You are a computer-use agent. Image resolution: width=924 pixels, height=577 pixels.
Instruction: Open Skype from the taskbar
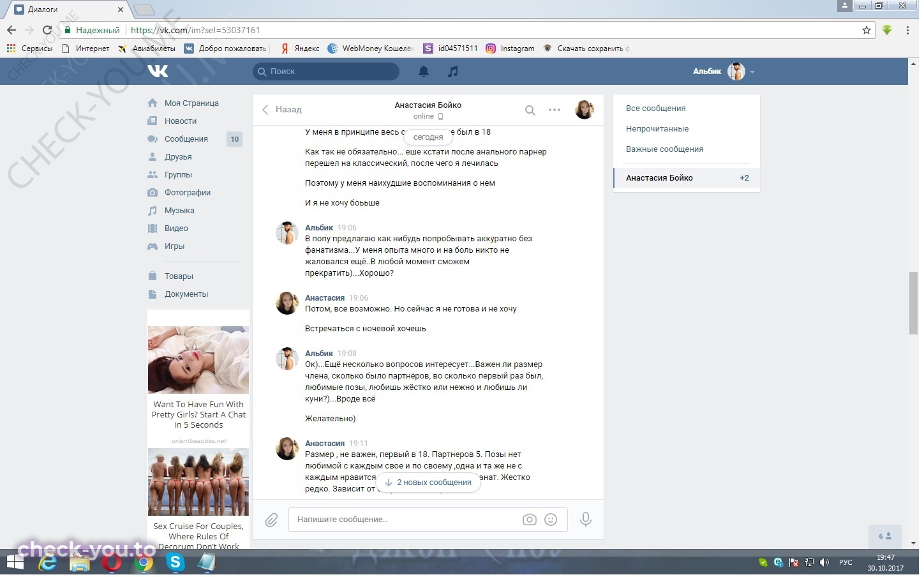[175, 562]
